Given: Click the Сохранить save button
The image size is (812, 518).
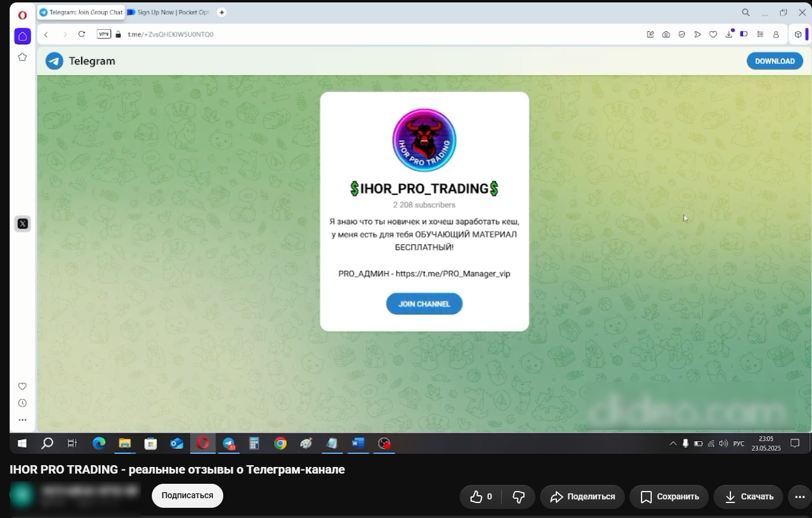Looking at the screenshot, I should [x=669, y=497].
